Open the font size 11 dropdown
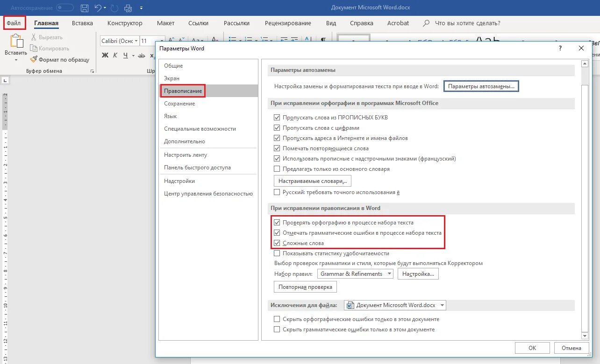Screen dimensions: 600x364 (162, 41)
